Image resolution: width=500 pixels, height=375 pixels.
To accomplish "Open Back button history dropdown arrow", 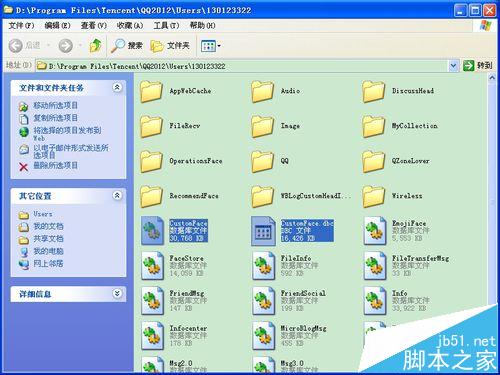I will point(49,45).
